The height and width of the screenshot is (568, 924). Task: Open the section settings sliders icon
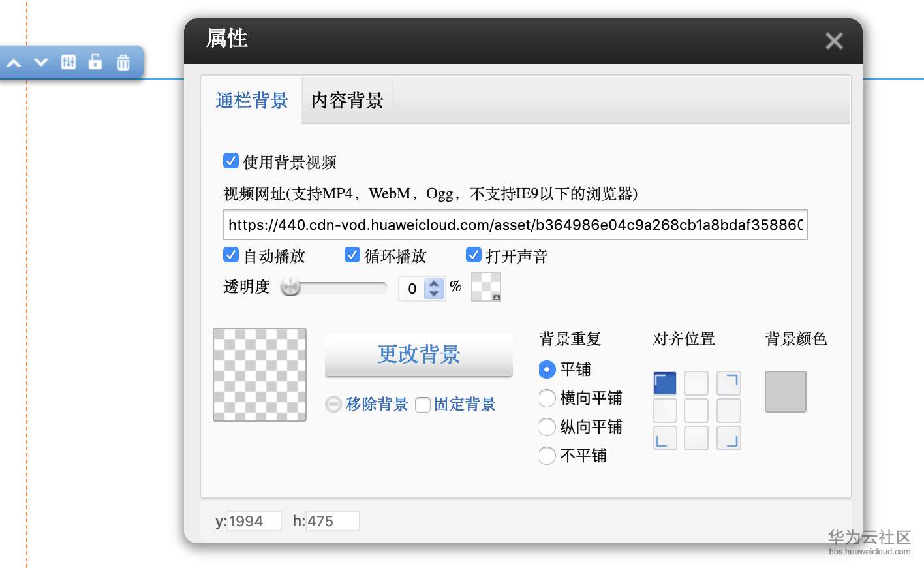[68, 62]
